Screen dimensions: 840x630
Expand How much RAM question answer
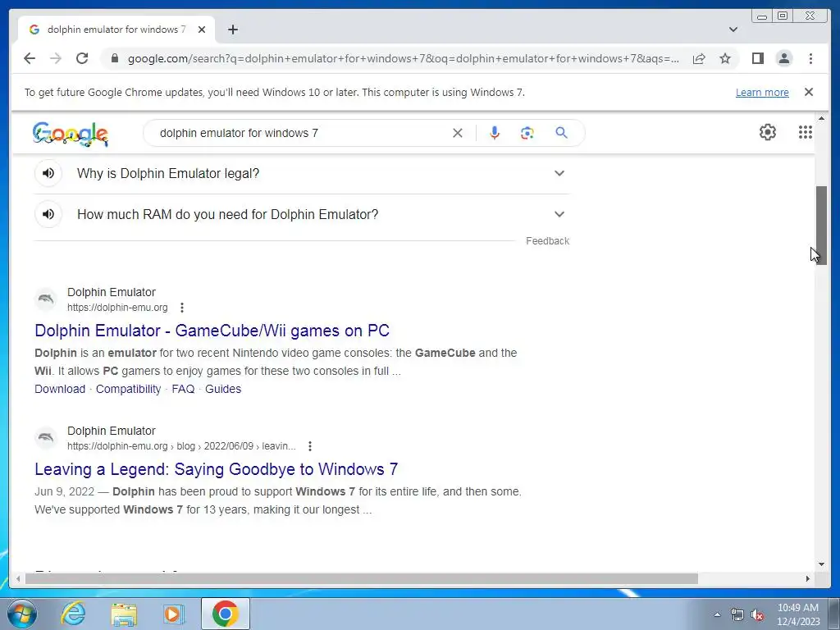[x=559, y=214]
